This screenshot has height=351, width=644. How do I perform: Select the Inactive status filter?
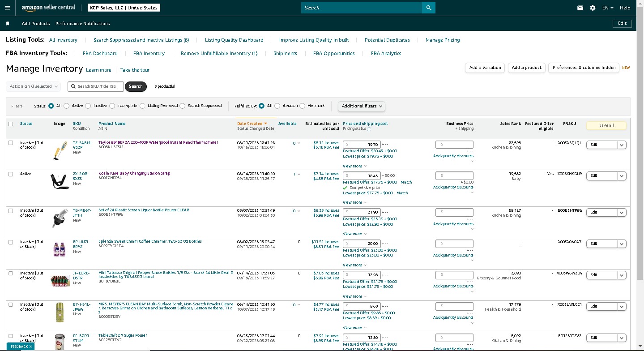click(x=88, y=106)
